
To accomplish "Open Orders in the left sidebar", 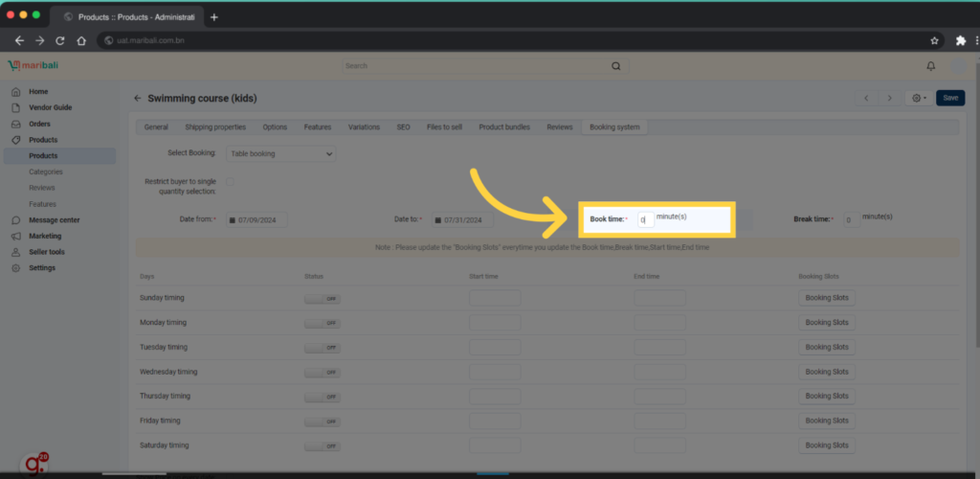I will pos(39,124).
